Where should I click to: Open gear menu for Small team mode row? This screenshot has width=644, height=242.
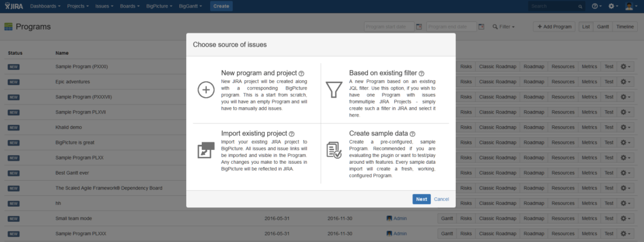(x=625, y=219)
